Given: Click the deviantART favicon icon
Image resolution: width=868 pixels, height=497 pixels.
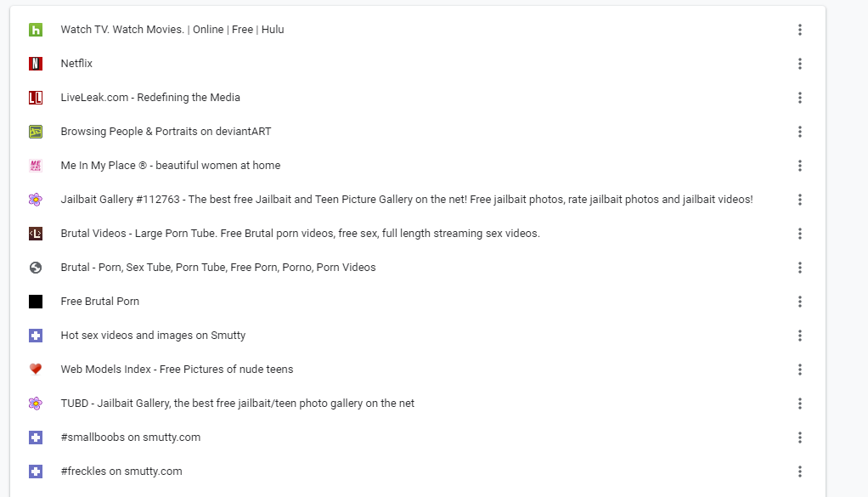Looking at the screenshot, I should point(36,132).
